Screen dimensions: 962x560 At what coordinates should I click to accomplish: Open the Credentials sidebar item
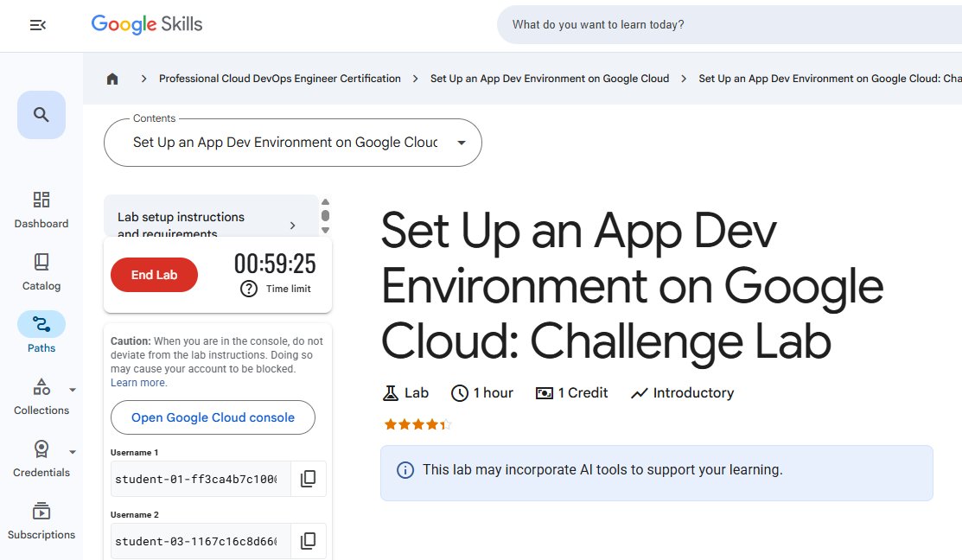tap(41, 459)
